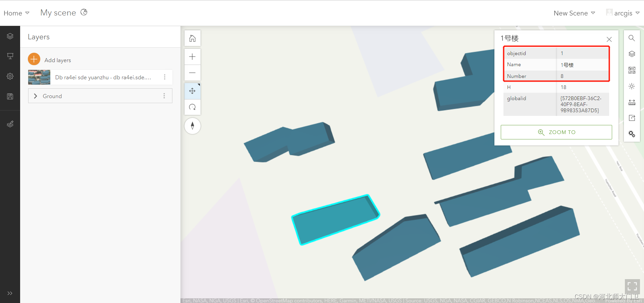Click the 1号楼 popup title
This screenshot has height=303, width=644.
(x=510, y=38)
